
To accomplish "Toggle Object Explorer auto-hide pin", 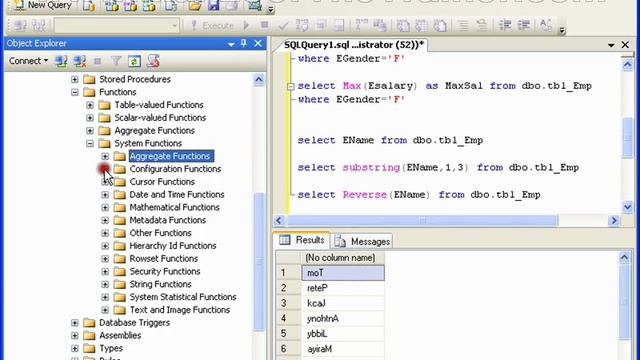I will pyautogui.click(x=244, y=43).
